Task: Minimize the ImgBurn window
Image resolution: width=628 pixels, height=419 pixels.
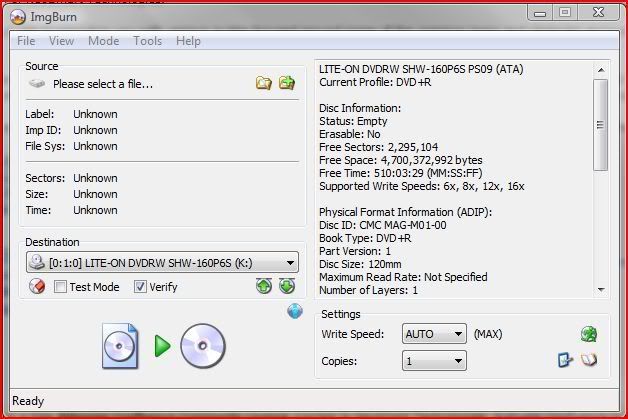Action: [x=540, y=13]
